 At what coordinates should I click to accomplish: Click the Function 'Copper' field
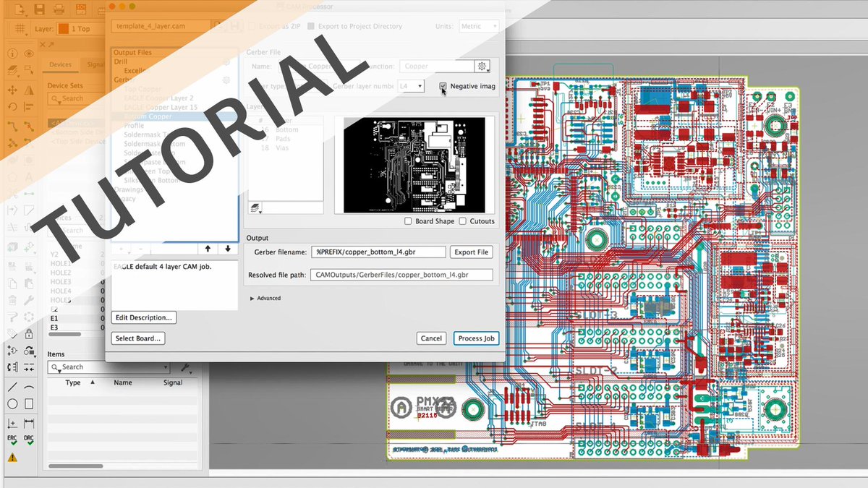436,66
